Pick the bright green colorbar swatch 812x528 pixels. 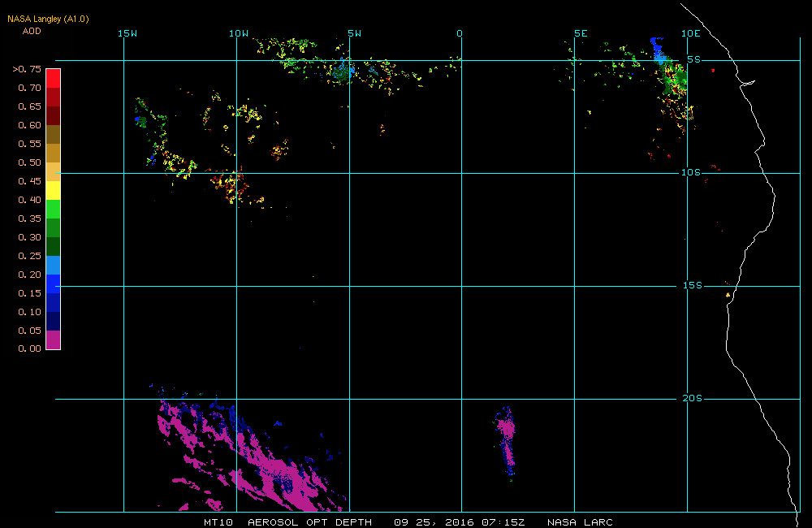(x=54, y=209)
